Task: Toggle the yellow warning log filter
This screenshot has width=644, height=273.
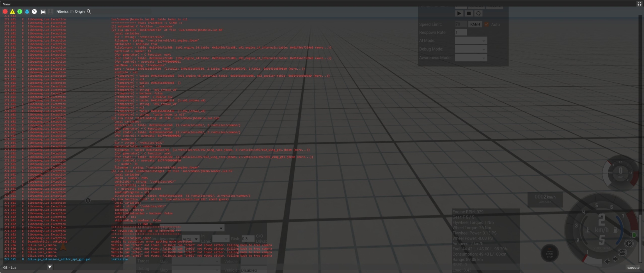Action: coord(12,12)
